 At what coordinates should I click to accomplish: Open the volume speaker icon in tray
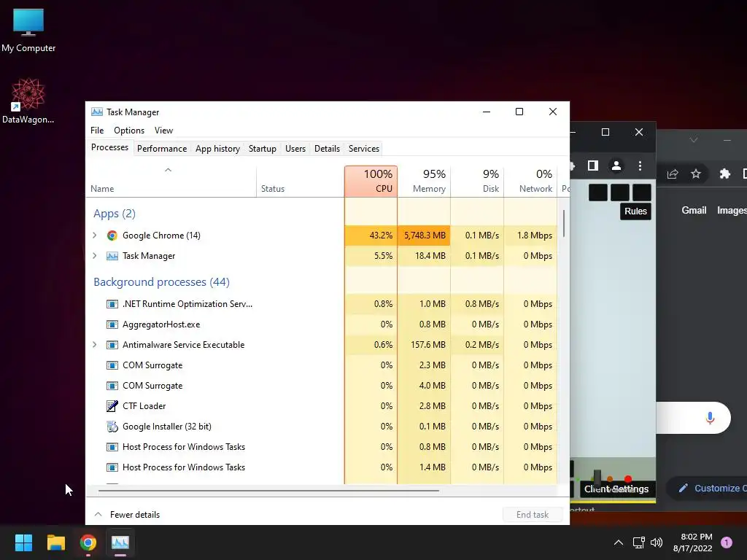click(657, 542)
